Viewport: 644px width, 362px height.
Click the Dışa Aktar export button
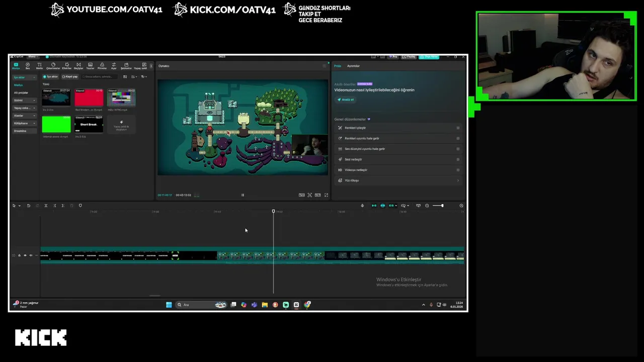(429, 57)
